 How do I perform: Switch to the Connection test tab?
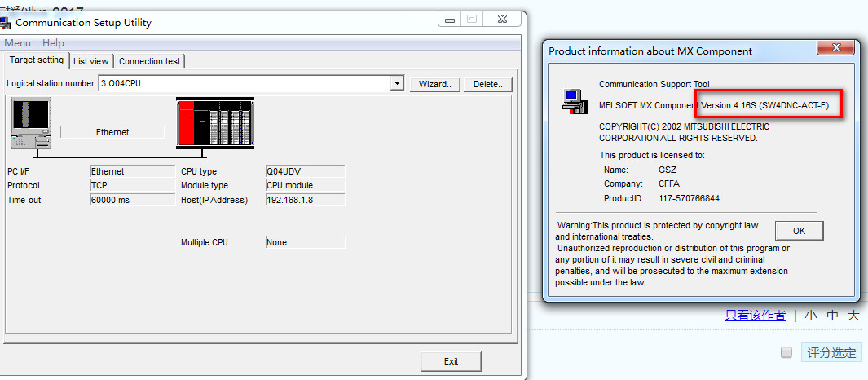[150, 61]
